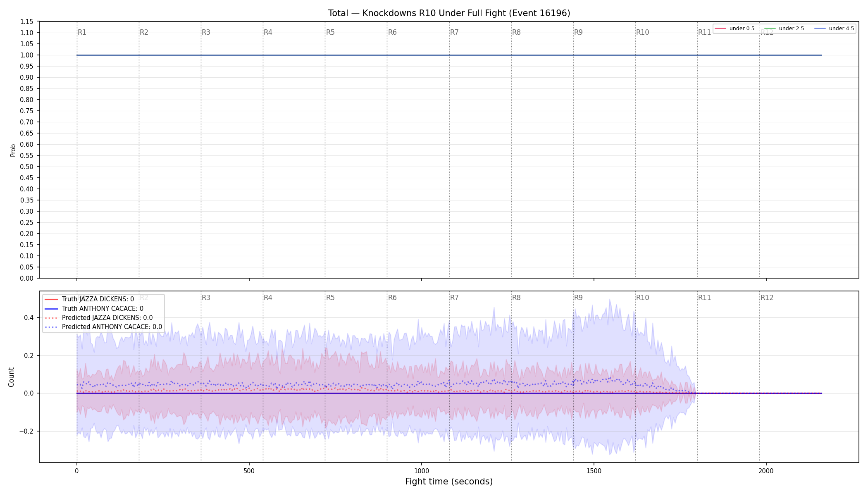Screen dimensions: 868x496
Task: Select the 'under 4.5' legend entry
Action: click(834, 29)
